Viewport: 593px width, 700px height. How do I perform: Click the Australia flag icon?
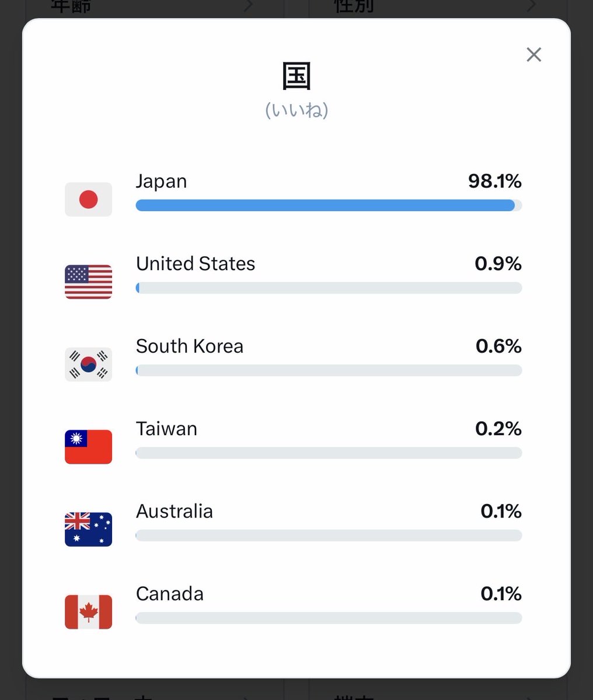(x=88, y=530)
